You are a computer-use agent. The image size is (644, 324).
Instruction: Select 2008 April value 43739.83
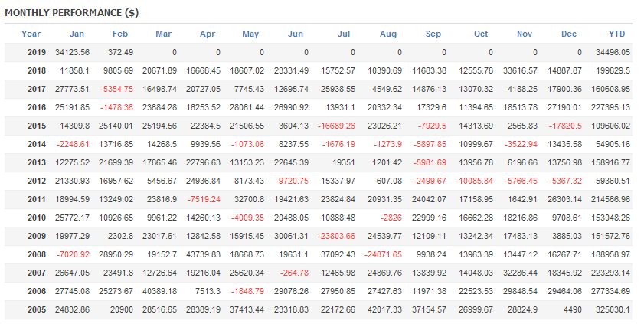204,254
